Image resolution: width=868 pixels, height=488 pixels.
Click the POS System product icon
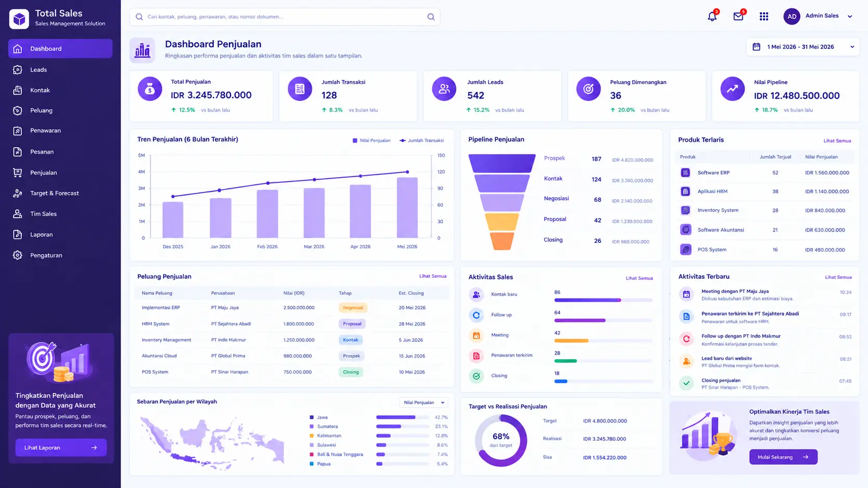(685, 250)
